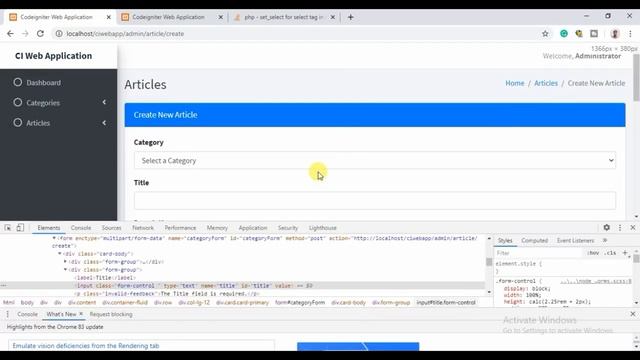This screenshot has width=640, height=360.
Task: Open a new browser tab
Action: pos(351,17)
